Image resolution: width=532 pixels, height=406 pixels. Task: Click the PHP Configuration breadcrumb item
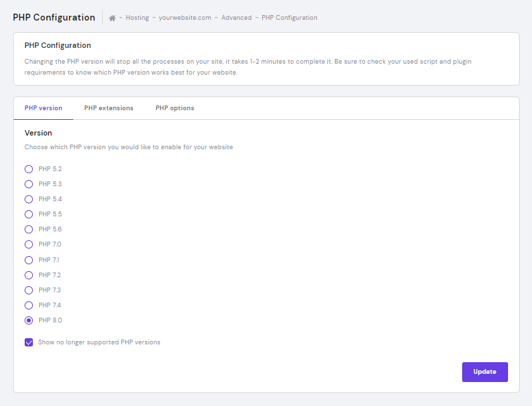(x=290, y=18)
